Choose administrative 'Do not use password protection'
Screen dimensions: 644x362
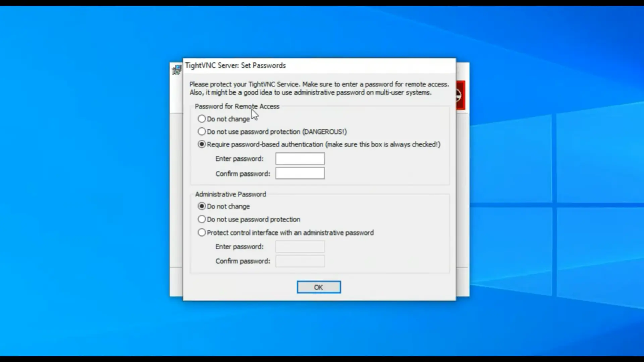point(202,219)
